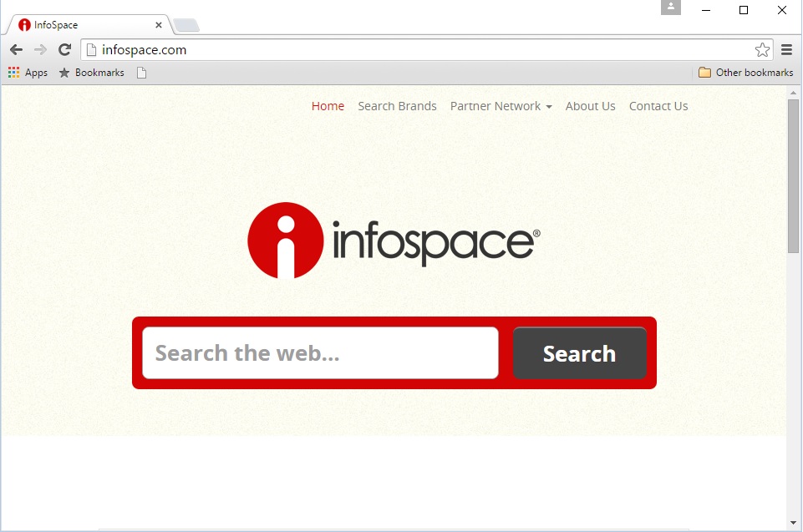803x532 pixels.
Task: Open the Chrome hamburger menu
Action: [x=786, y=49]
